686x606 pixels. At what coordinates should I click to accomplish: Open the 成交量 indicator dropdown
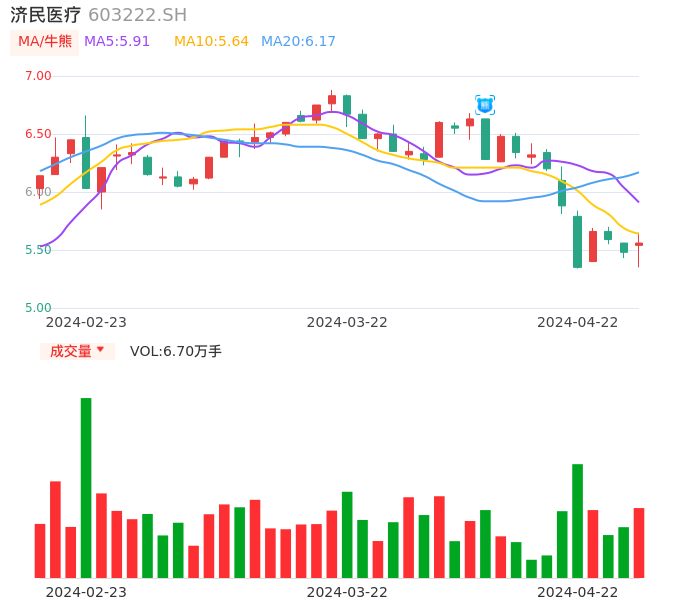77,351
